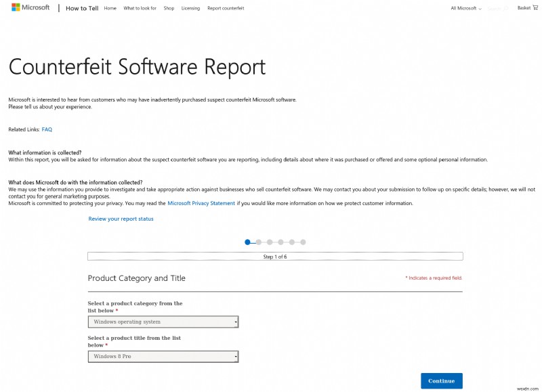
Task: Click the first progress step dot
Action: click(247, 242)
